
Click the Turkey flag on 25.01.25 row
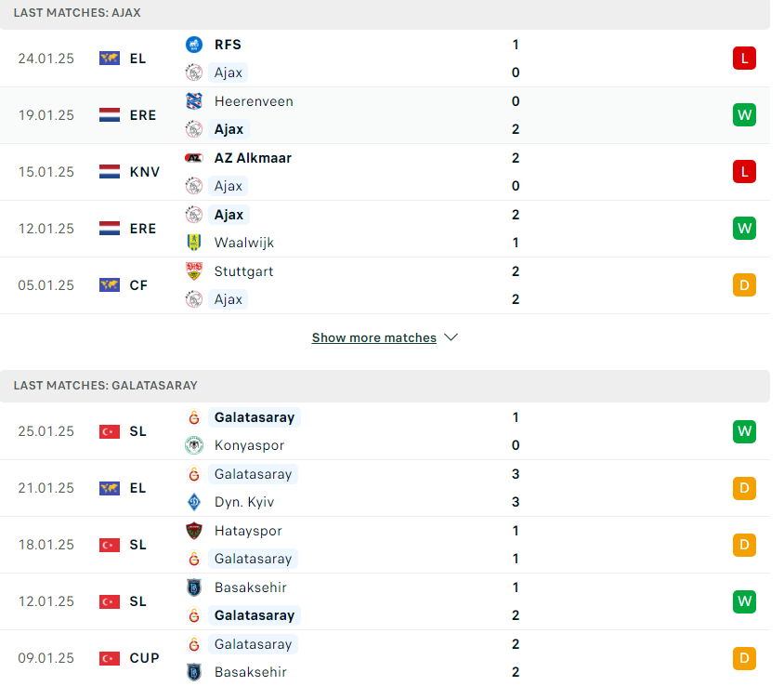(110, 431)
